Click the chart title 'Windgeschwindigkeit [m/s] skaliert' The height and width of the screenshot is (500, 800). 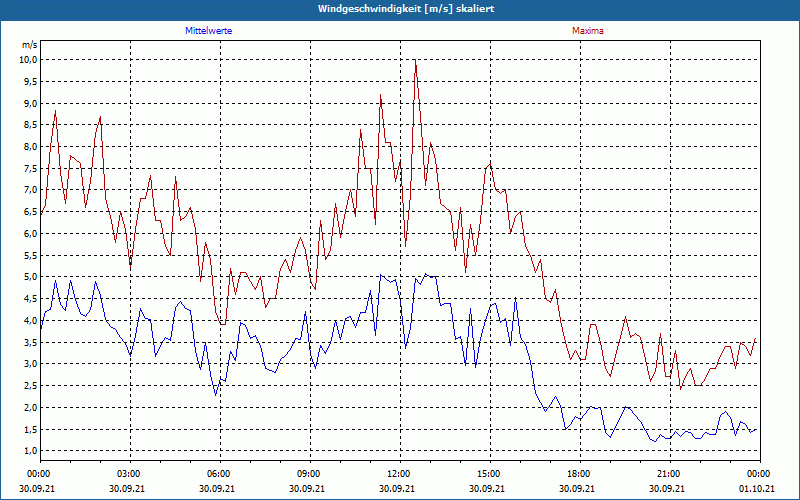click(406, 9)
